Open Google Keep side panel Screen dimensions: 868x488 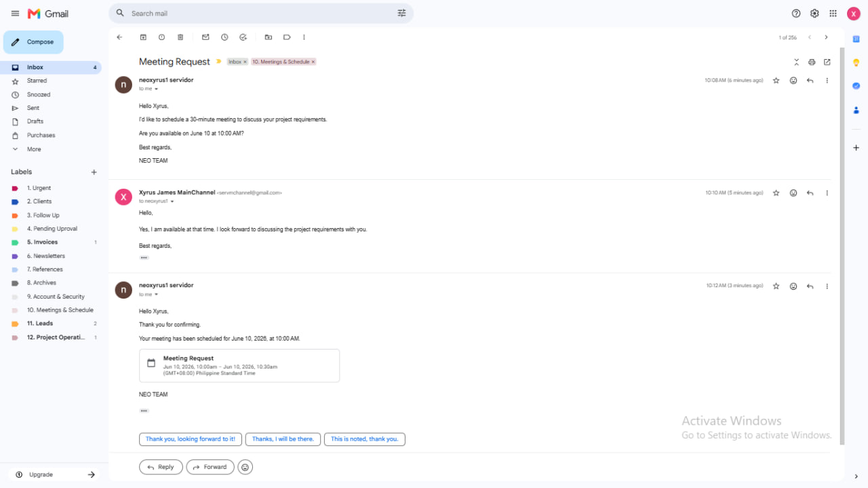[856, 62]
